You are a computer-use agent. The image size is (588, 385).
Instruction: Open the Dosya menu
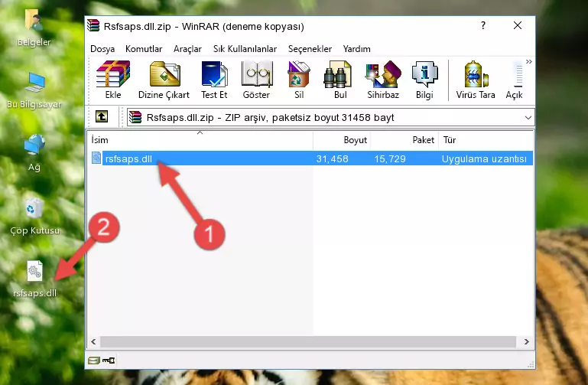click(102, 49)
